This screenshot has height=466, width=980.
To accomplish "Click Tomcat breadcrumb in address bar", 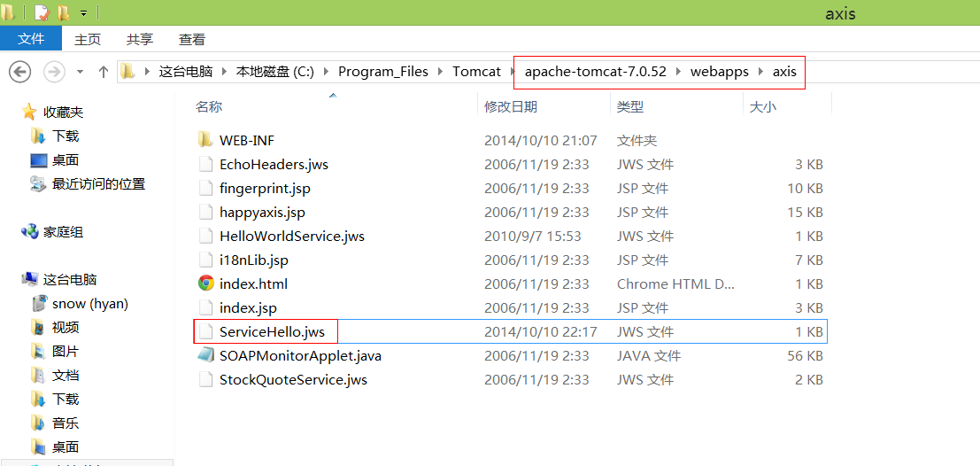I will [x=477, y=71].
